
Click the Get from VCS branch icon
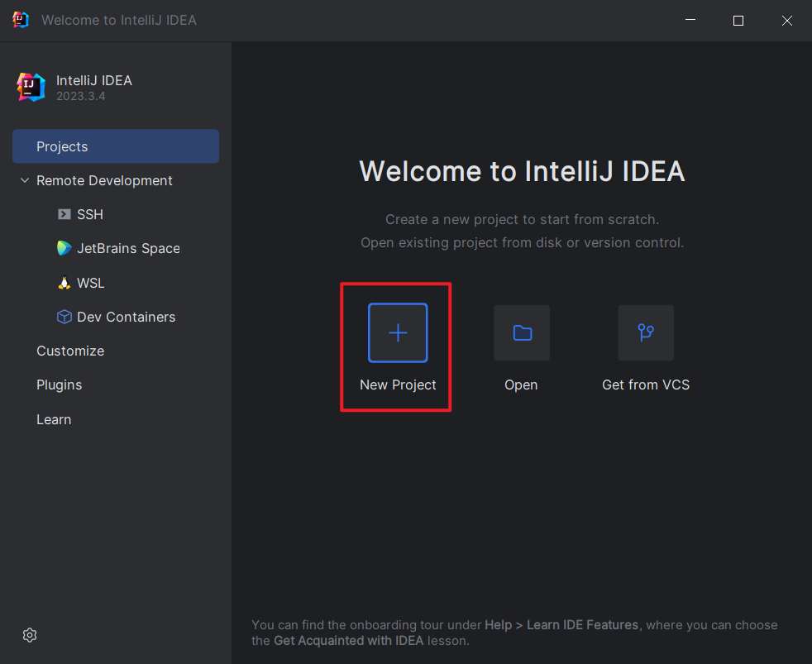646,332
